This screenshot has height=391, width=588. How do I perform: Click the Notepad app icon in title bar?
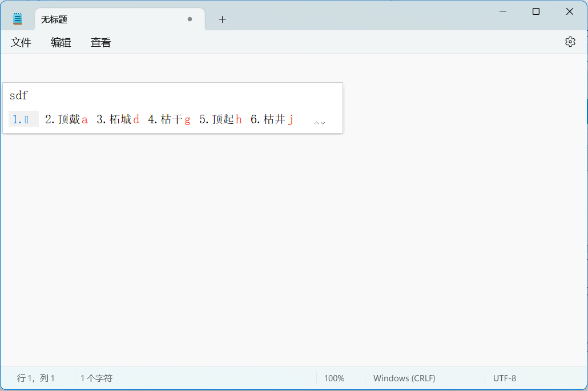18,19
